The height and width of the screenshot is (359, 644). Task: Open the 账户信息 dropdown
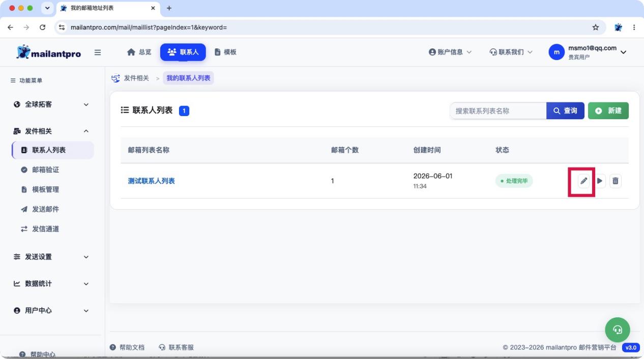tap(450, 52)
